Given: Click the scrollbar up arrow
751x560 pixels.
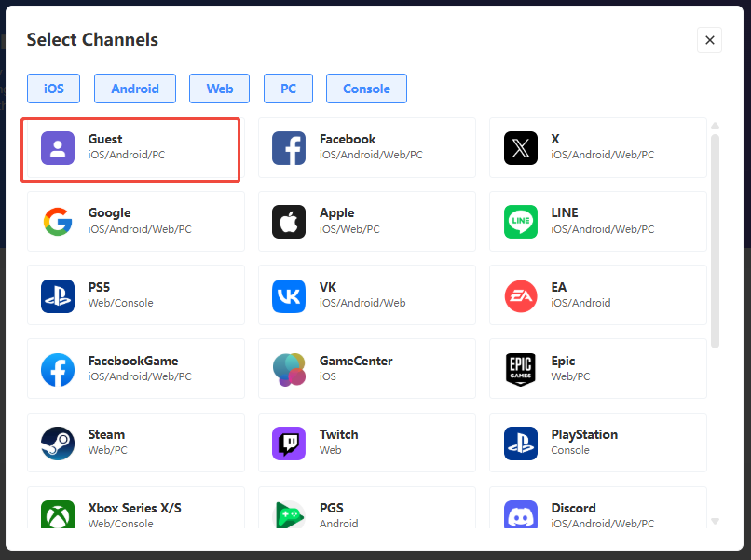Looking at the screenshot, I should (x=715, y=126).
